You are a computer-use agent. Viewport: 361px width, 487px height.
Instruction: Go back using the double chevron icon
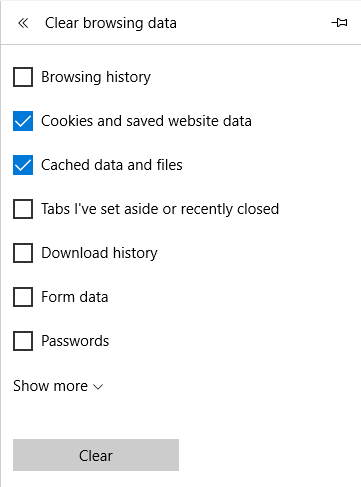(23, 23)
